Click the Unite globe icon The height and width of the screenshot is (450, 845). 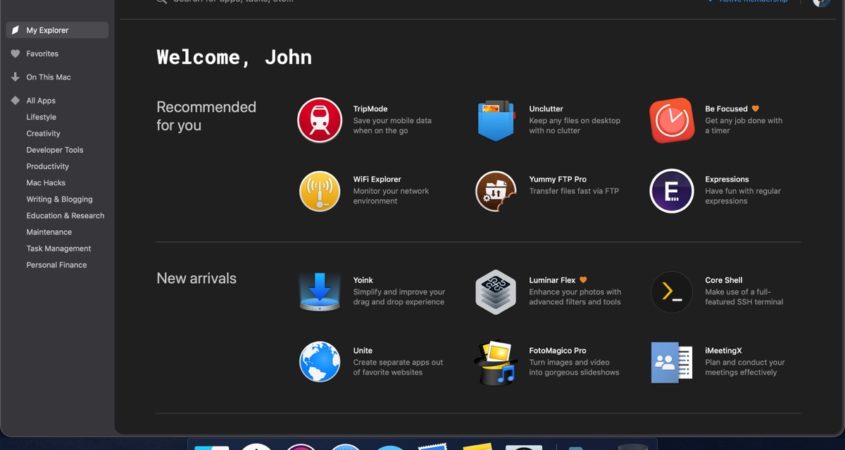point(319,361)
